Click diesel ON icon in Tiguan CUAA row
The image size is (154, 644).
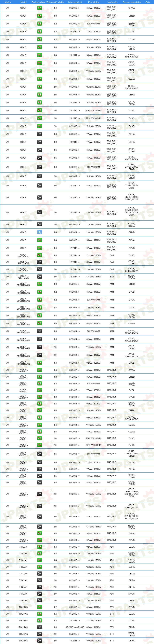(39, 600)
